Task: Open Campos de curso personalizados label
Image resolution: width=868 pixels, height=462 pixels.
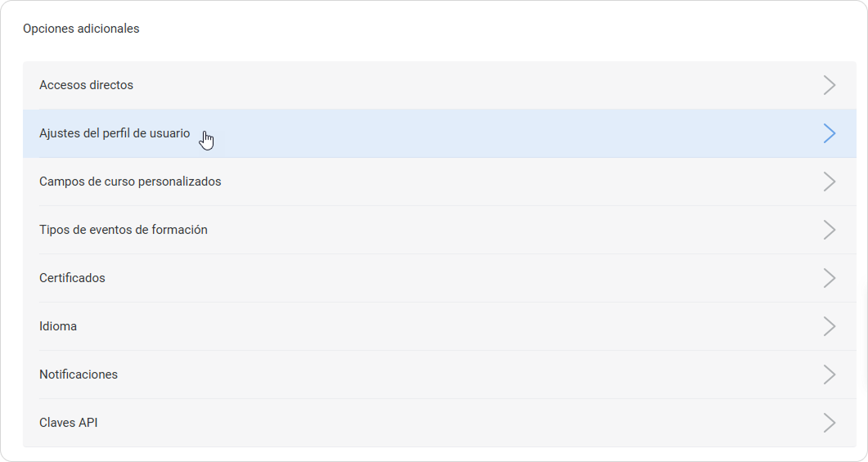Action: (130, 182)
